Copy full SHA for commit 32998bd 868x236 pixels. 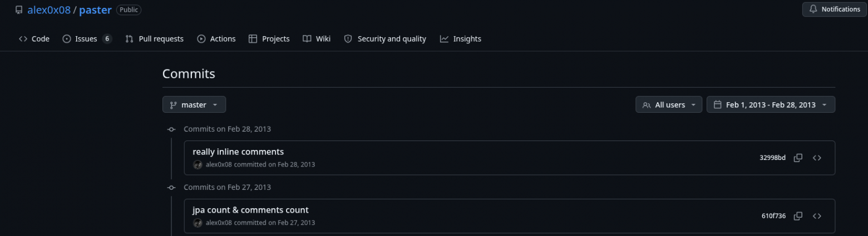[x=798, y=158]
